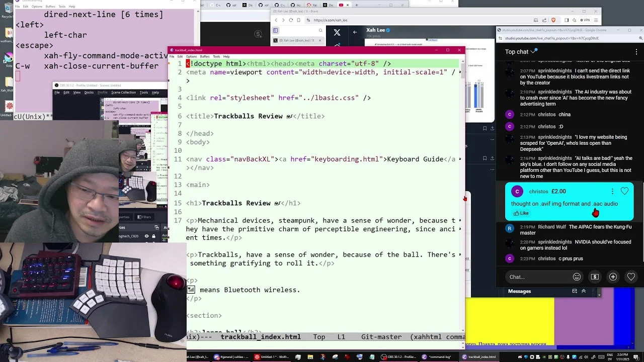Like the christos Super Chat message
This screenshot has height=362, width=644.
[x=521, y=213]
